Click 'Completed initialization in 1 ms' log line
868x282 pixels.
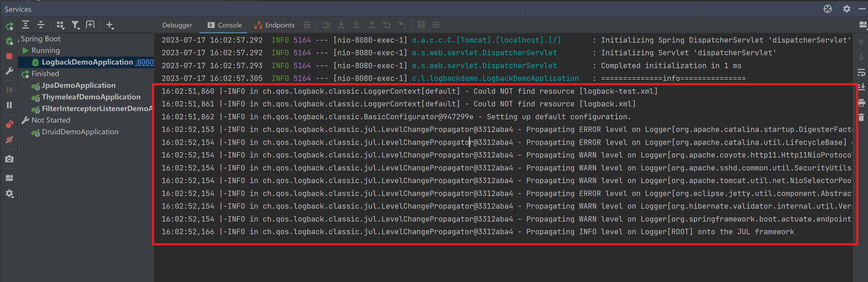click(x=452, y=66)
